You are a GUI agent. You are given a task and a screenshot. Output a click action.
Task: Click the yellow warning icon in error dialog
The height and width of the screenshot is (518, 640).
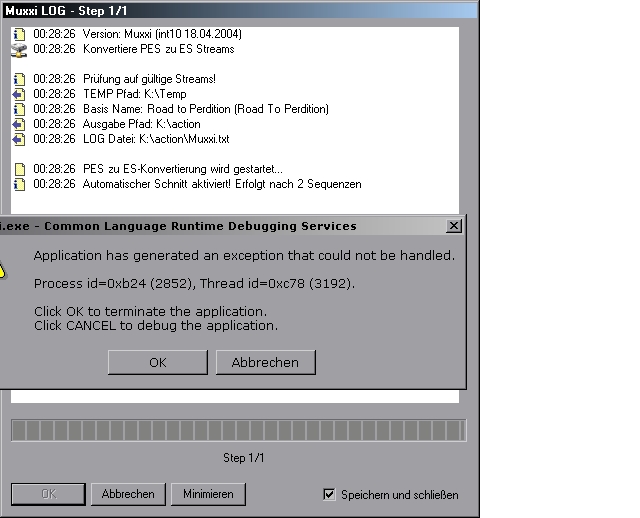[3, 270]
